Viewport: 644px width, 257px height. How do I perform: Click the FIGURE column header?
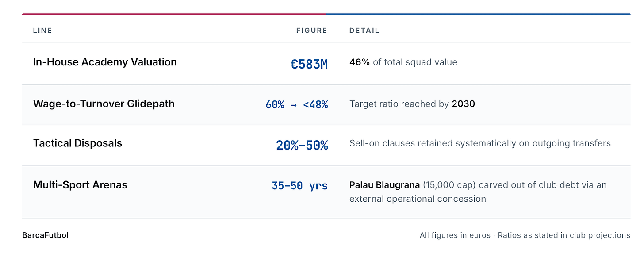[x=312, y=31]
